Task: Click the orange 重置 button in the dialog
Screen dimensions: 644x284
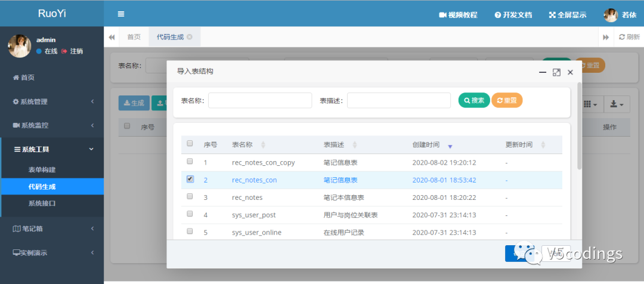Action: coord(507,100)
